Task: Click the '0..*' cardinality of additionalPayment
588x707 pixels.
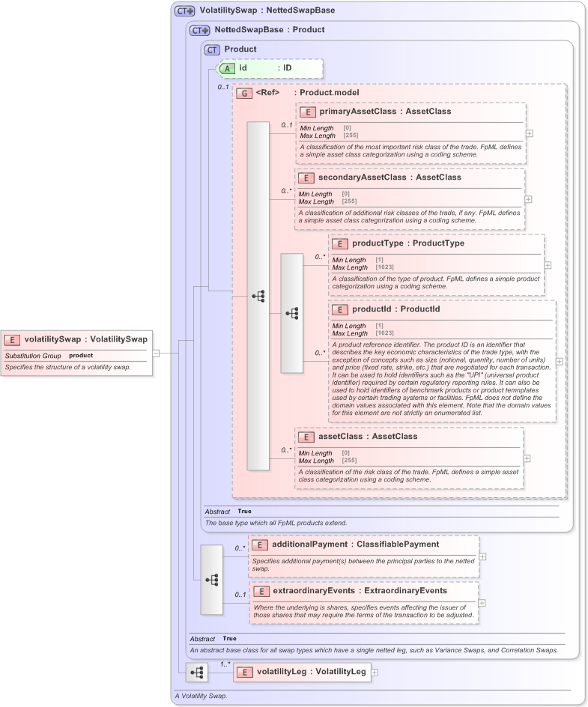Action: coord(240,548)
